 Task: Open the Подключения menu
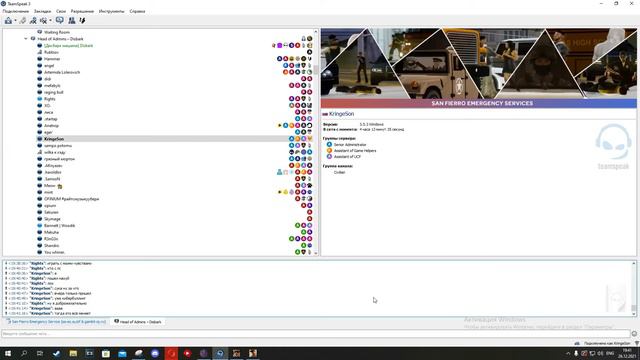pyautogui.click(x=16, y=11)
